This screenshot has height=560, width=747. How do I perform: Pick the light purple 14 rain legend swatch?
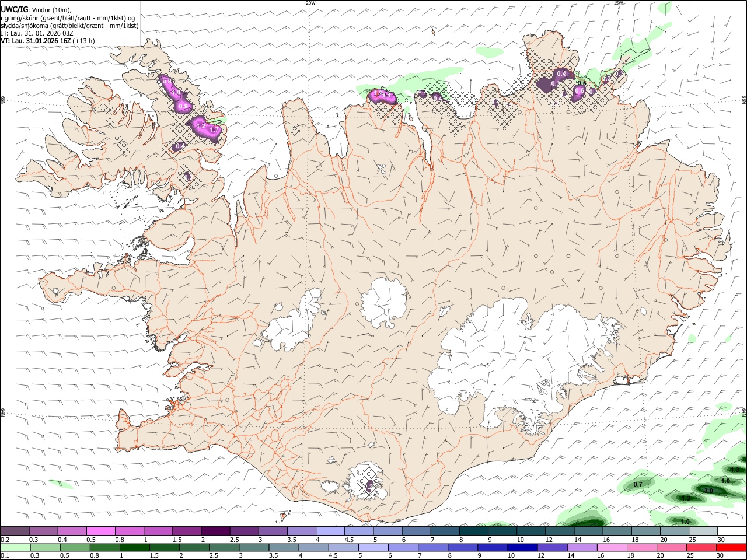point(582,548)
